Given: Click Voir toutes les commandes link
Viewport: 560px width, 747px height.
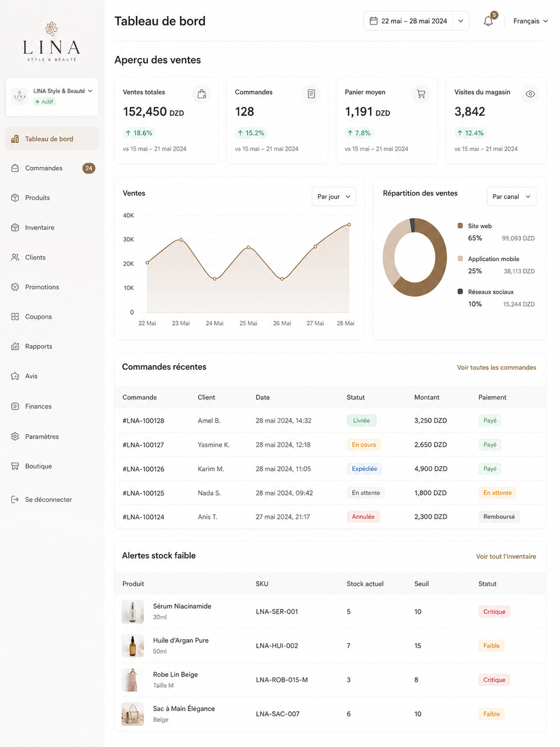Looking at the screenshot, I should (x=497, y=367).
